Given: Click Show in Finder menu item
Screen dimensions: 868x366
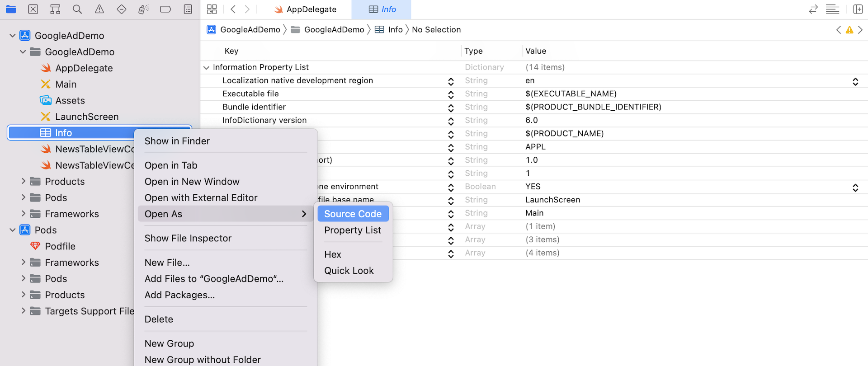Looking at the screenshot, I should tap(177, 141).
